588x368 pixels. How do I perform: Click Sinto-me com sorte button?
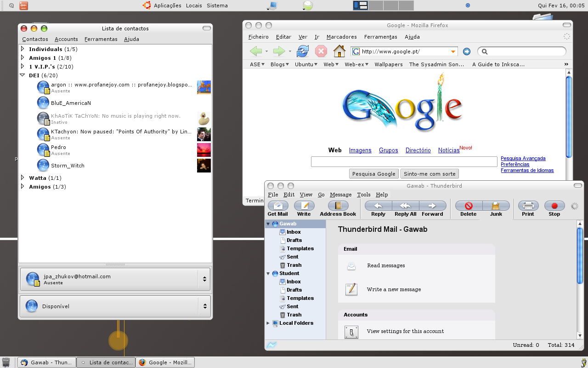pos(430,174)
